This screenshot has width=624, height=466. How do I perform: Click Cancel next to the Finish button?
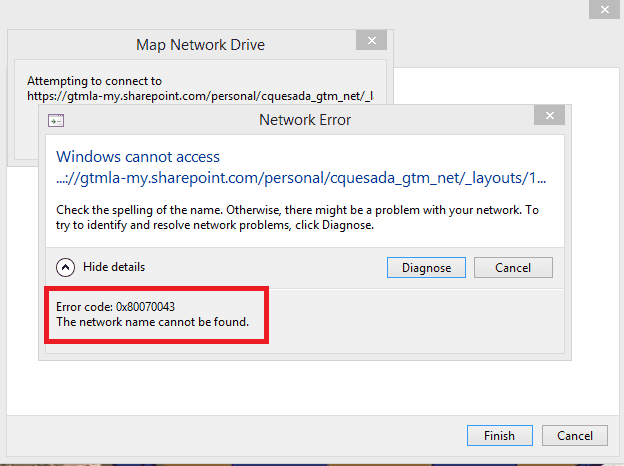[x=575, y=435]
